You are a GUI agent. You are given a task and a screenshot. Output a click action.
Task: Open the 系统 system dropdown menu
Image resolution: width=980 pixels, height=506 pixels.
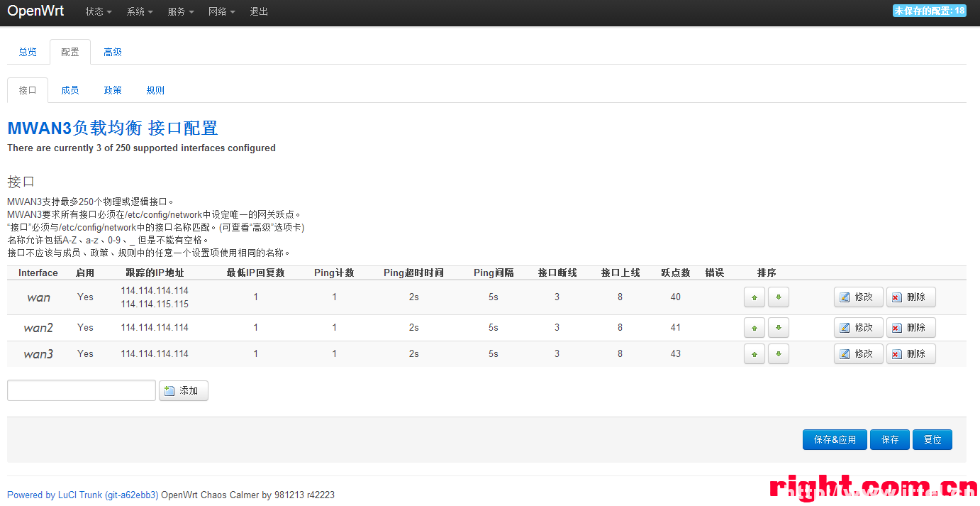[140, 12]
